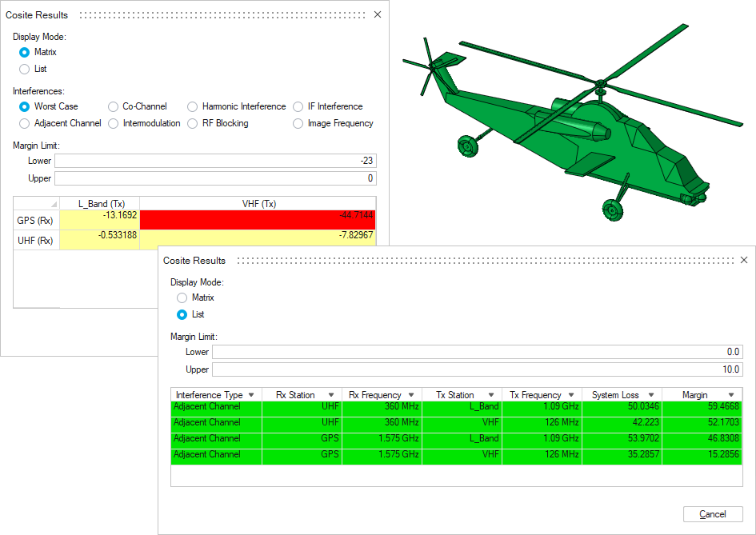Select List display mode in back dialog
Image resolution: width=756 pixels, height=535 pixels.
click(25, 69)
